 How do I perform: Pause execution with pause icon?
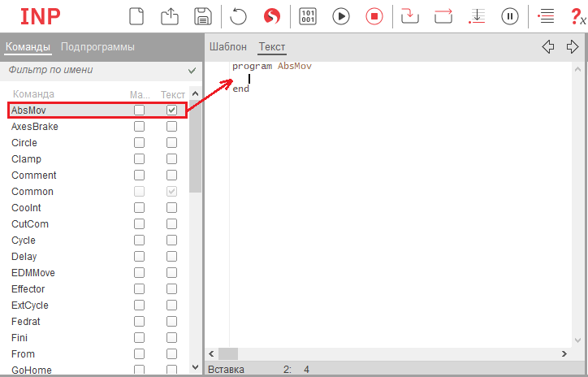510,15
